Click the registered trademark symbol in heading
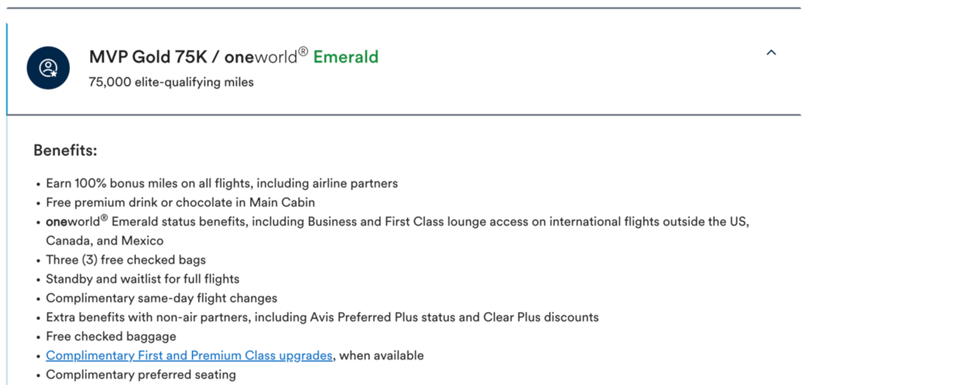980x385 pixels. [x=303, y=51]
